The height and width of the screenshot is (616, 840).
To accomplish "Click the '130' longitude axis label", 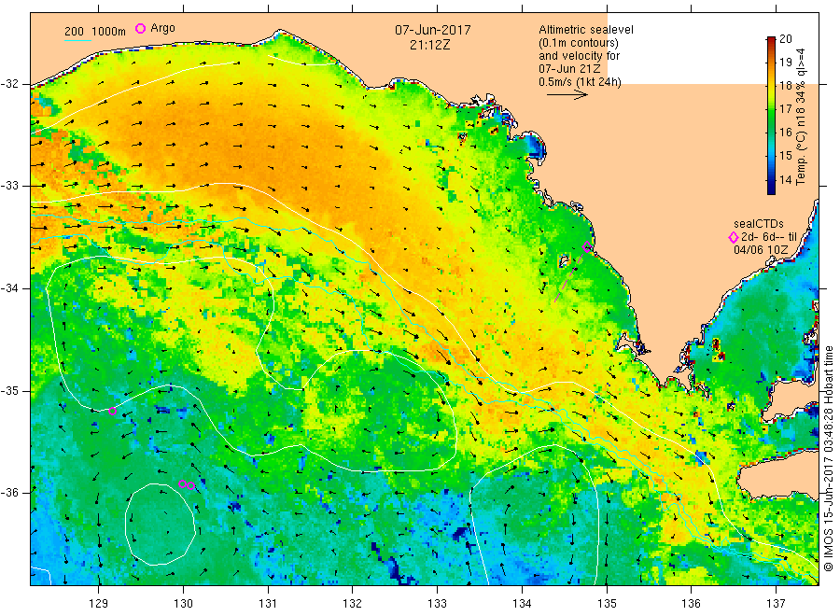I will click(x=183, y=604).
